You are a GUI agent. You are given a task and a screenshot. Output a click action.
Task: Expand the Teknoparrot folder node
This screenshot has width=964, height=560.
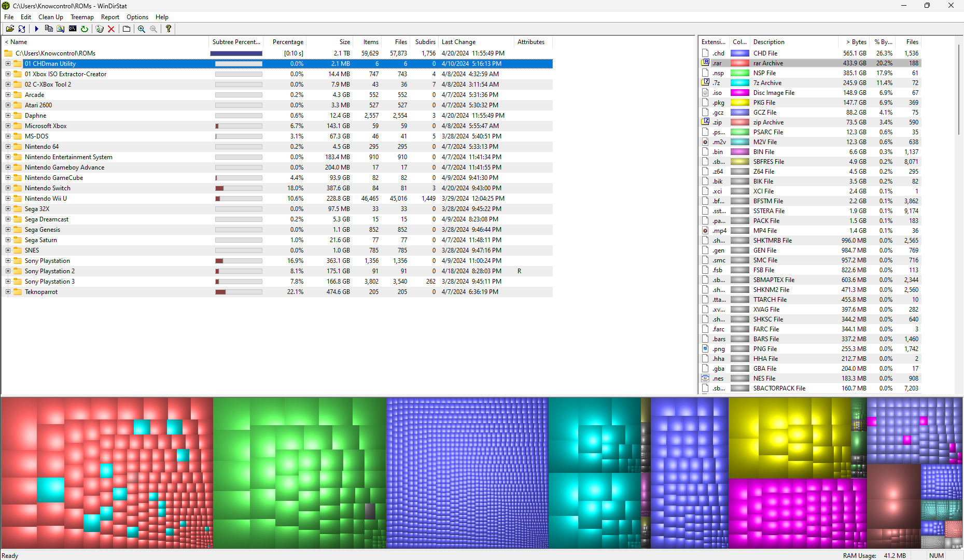(8, 292)
